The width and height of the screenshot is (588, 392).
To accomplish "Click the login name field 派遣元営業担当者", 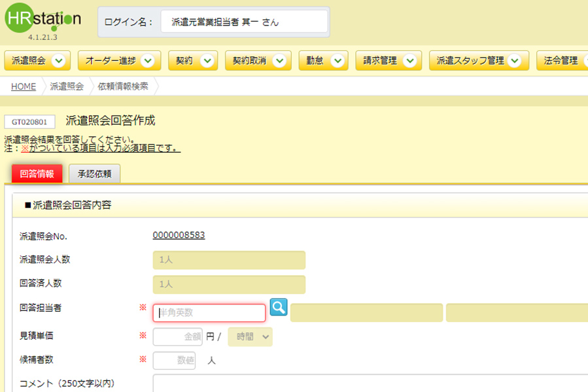I will (244, 22).
